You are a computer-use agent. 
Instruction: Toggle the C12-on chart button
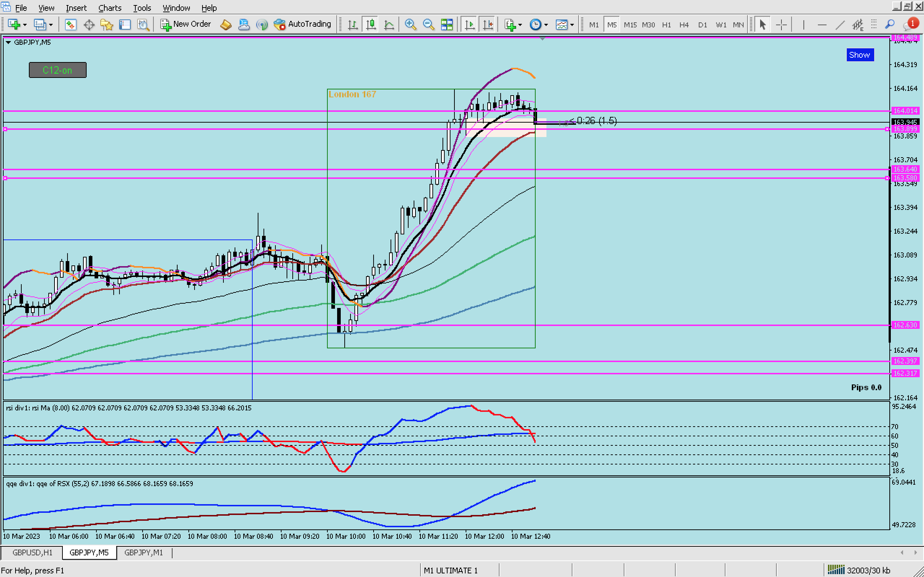click(x=58, y=70)
